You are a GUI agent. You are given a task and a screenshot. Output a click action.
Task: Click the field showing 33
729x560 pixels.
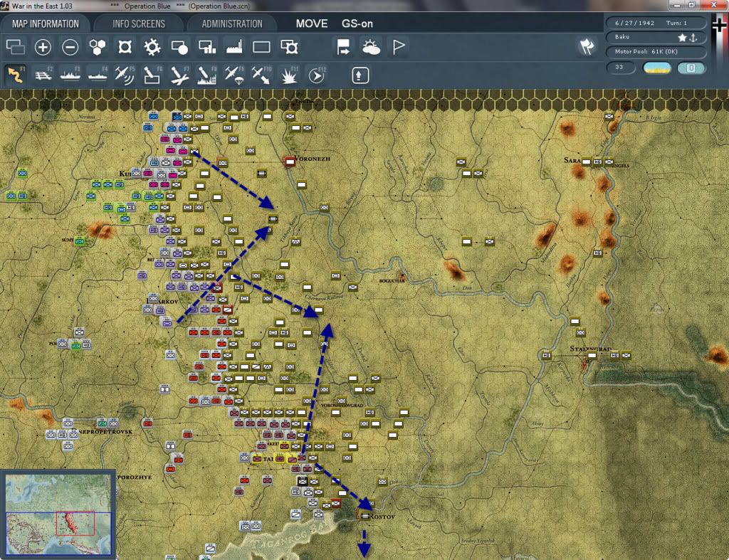(x=621, y=68)
